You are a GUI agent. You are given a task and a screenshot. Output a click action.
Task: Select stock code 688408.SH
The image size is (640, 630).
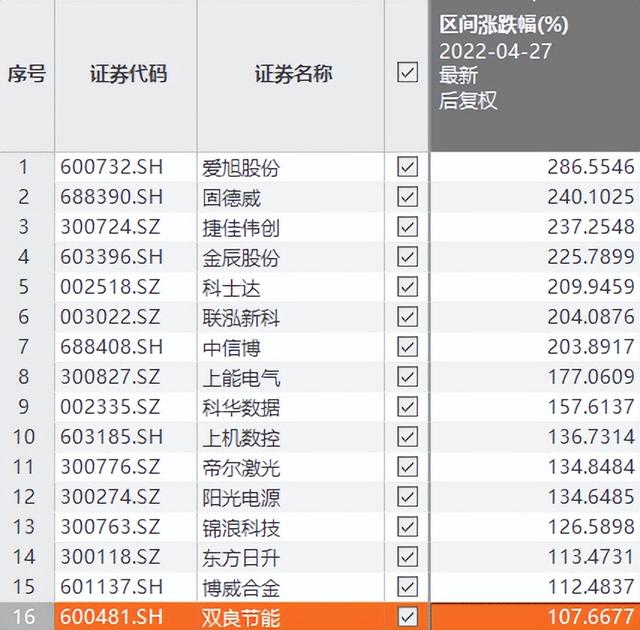coord(111,347)
